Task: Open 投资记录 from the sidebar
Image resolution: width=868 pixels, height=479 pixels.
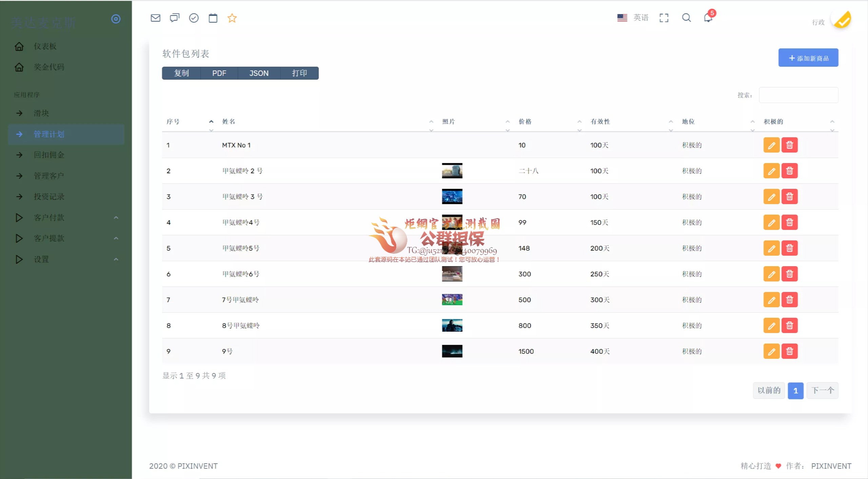Action: (50, 197)
